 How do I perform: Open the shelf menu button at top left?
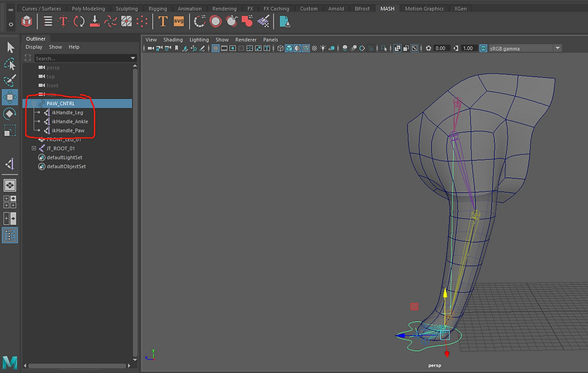[x=11, y=10]
